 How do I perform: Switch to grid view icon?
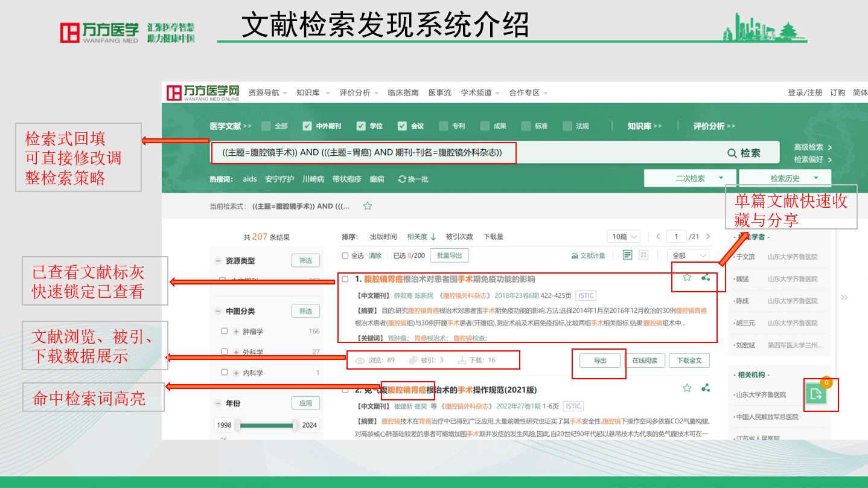643,255
